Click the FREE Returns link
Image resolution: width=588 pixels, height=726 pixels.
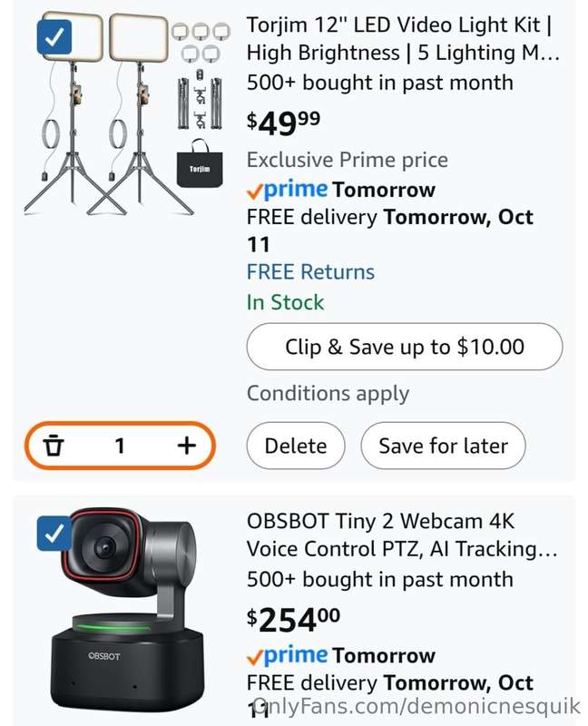click(310, 271)
